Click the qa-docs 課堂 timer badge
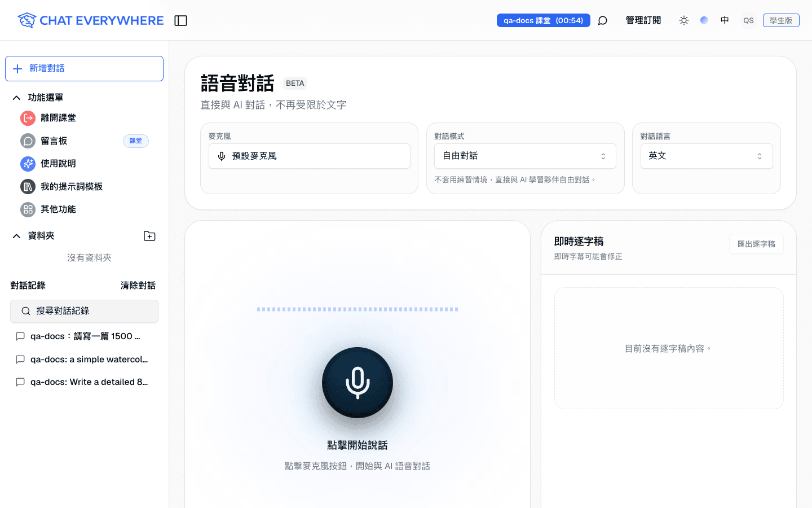 click(544, 20)
